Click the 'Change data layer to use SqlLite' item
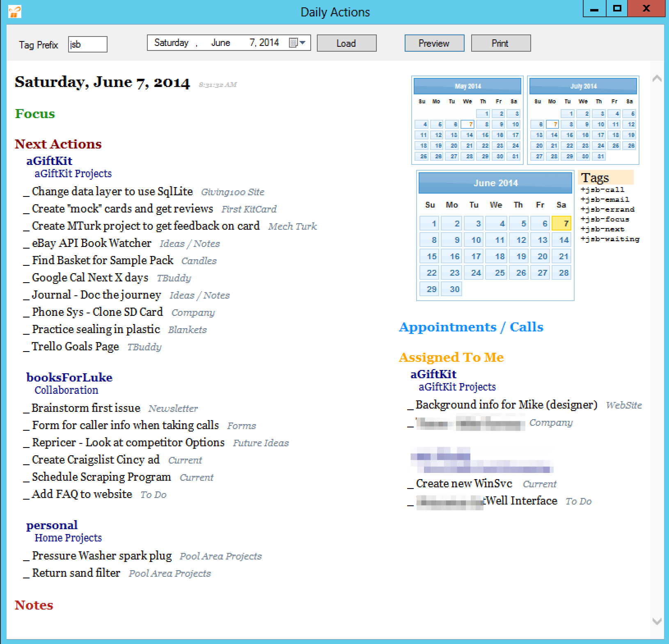This screenshot has width=669, height=644. [112, 192]
